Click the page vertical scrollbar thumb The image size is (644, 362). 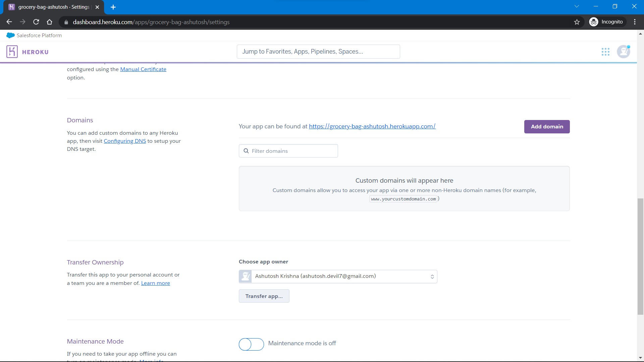[x=640, y=256]
